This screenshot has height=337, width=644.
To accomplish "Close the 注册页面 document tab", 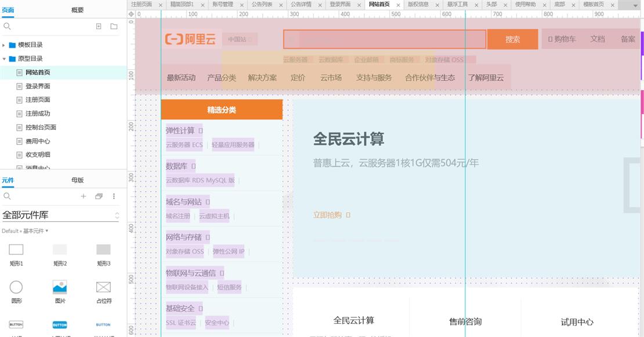I will 161,5.
